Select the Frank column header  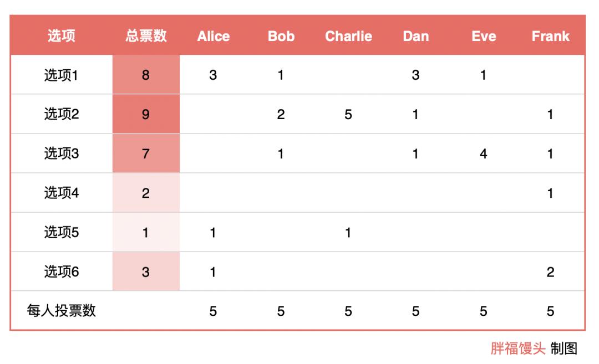point(550,36)
